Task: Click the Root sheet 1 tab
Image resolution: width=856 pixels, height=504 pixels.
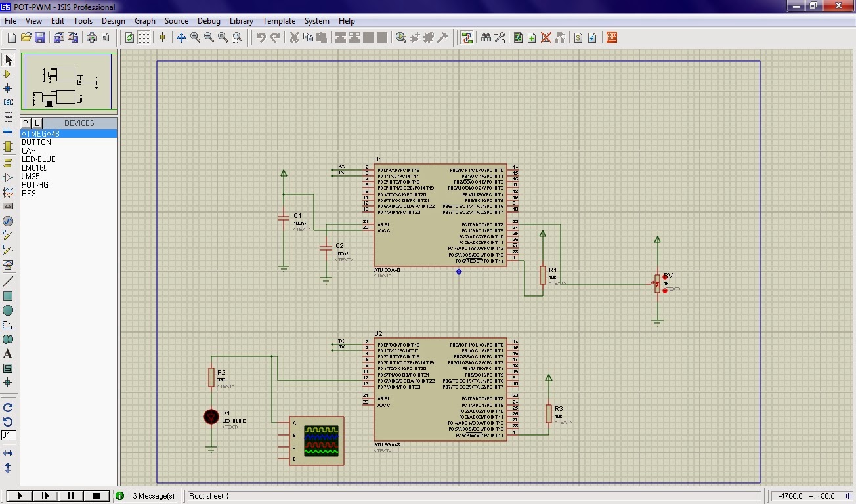Action: [x=209, y=496]
